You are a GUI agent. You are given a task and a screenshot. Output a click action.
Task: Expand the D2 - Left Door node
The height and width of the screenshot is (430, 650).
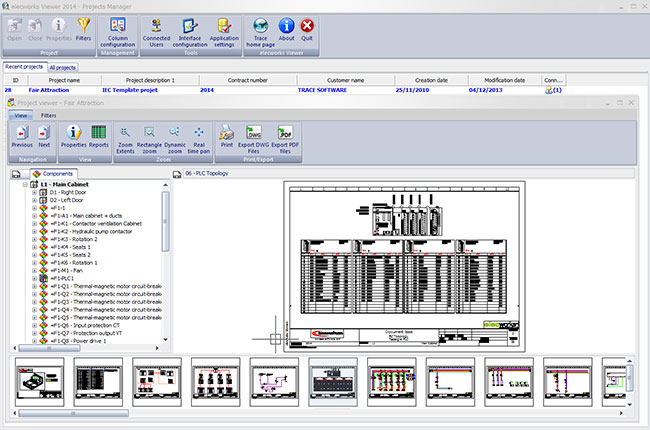coord(34,200)
